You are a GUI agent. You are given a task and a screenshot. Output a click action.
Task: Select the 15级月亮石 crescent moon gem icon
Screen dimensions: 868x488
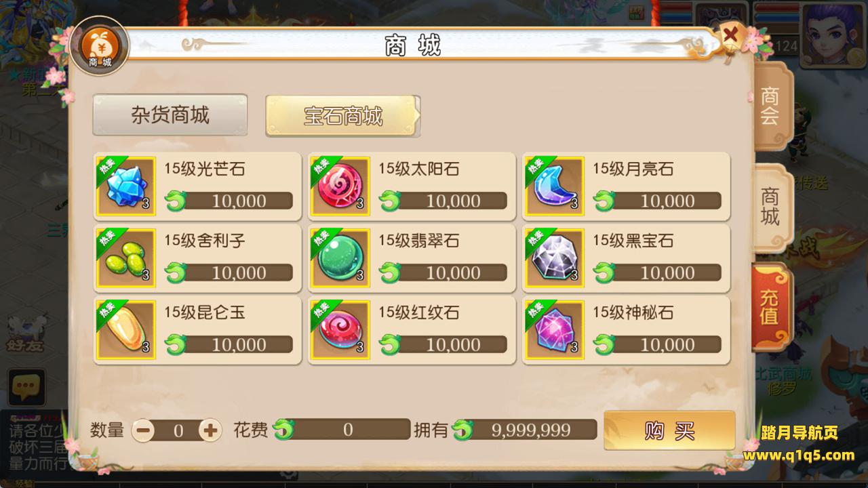pyautogui.click(x=554, y=184)
